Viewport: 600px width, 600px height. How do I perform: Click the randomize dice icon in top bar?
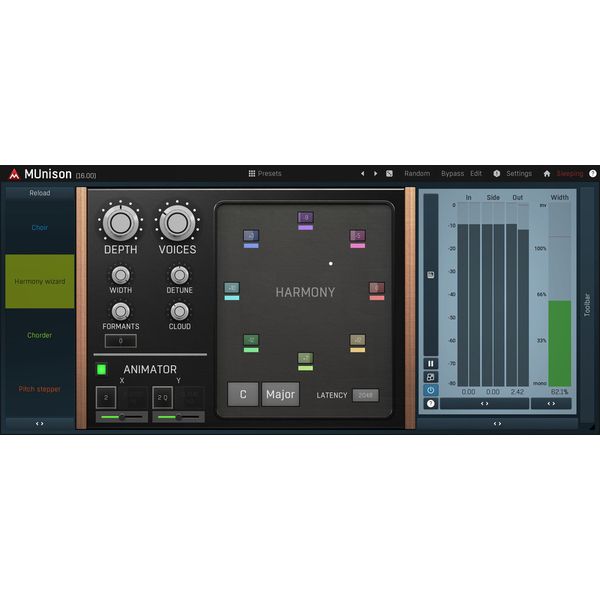tap(389, 173)
